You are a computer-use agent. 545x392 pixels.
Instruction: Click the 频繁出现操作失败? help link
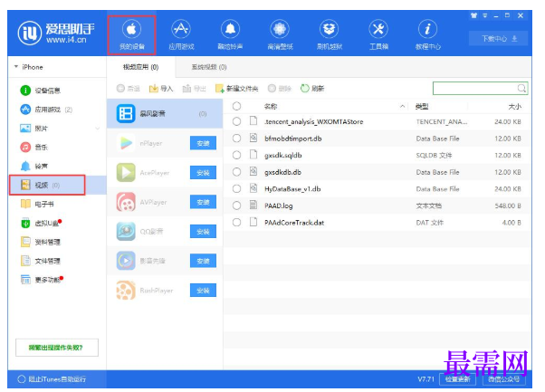[x=57, y=348]
